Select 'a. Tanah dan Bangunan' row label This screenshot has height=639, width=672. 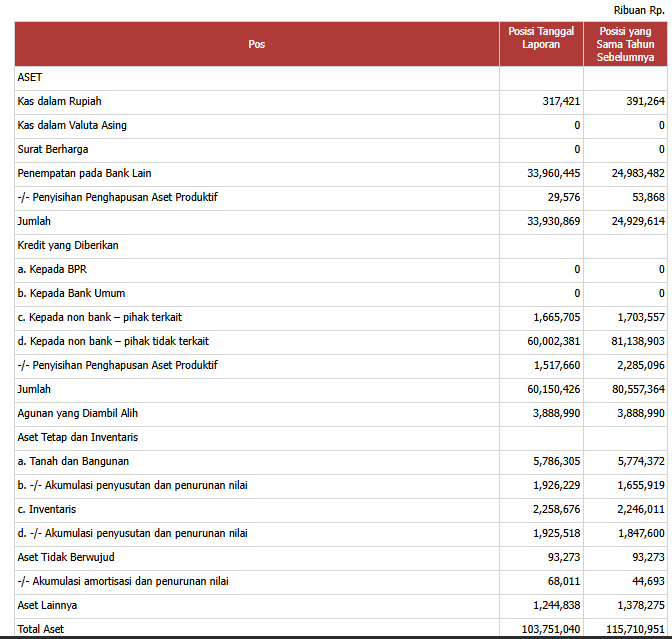click(73, 461)
